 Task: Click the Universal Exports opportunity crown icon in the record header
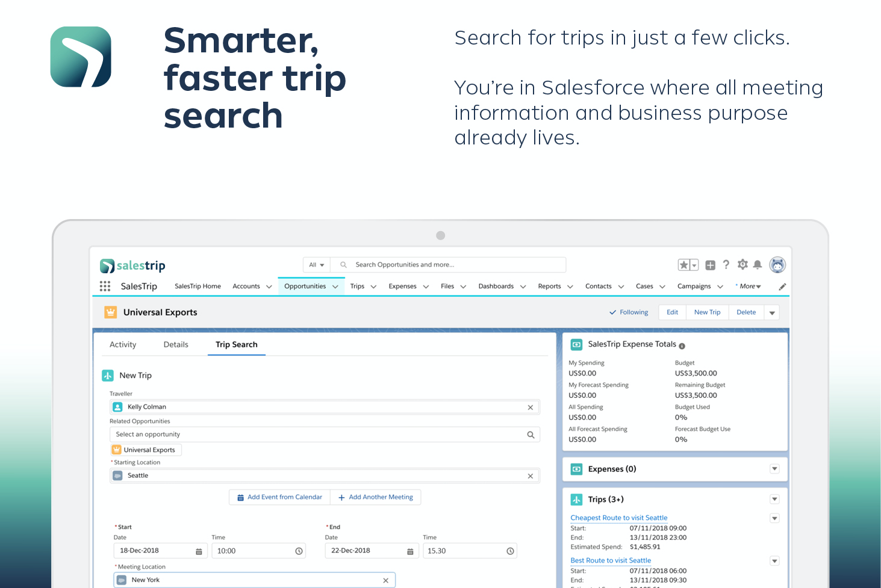(111, 312)
